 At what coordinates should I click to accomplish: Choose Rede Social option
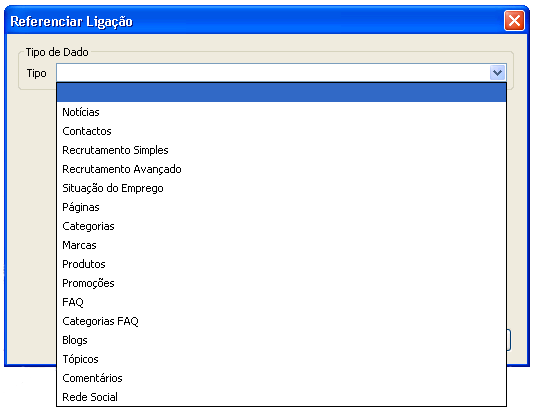[281, 397]
